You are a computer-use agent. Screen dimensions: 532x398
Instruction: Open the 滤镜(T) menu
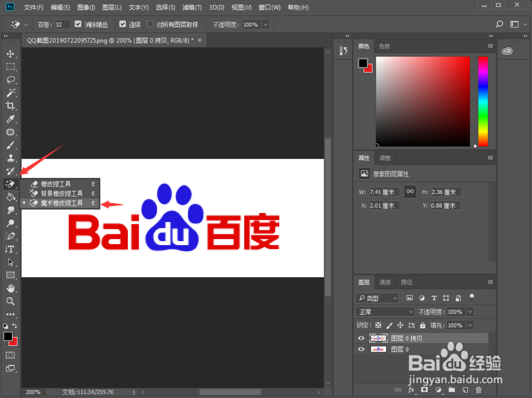[x=192, y=7]
